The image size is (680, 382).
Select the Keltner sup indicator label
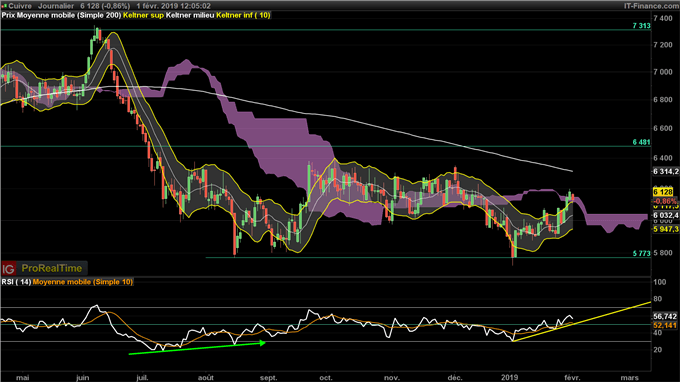(x=143, y=15)
